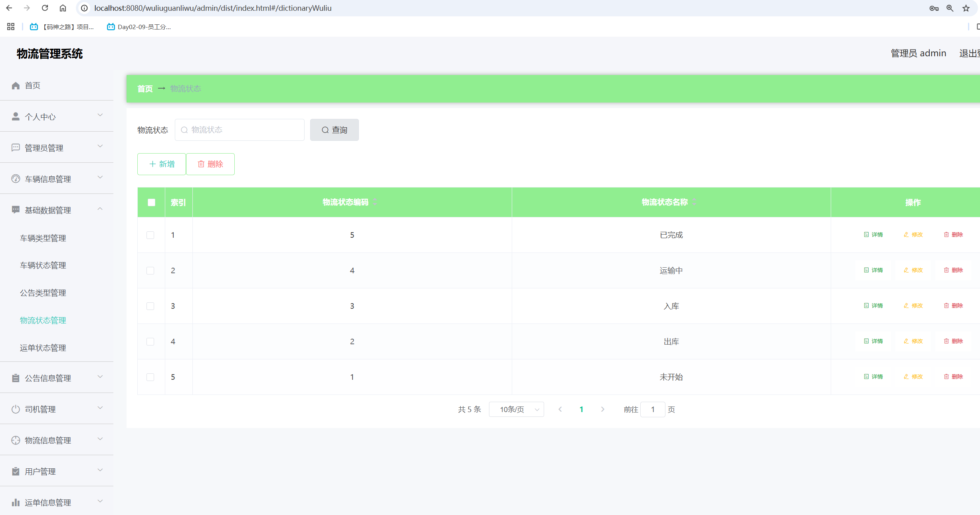
Task: Click the 修改 edit icon for row 运输中
Action: [x=906, y=270]
